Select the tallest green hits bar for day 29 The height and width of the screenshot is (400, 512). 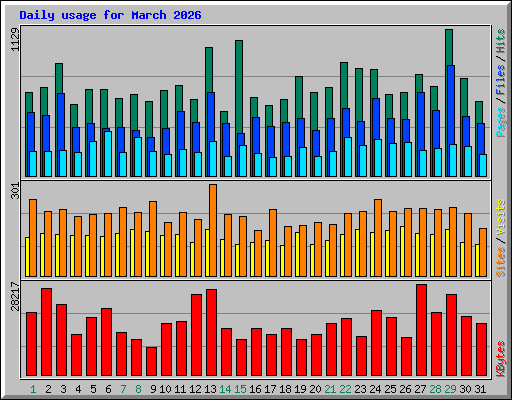pos(449,47)
